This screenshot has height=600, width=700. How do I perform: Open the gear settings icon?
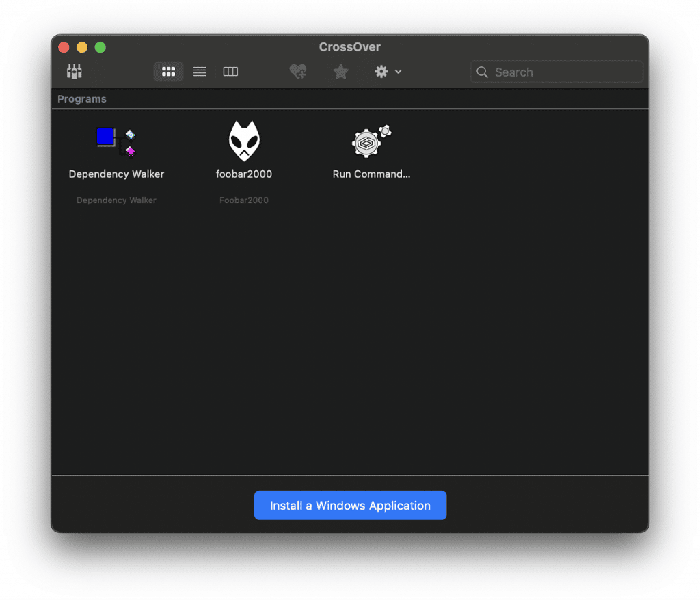[383, 71]
